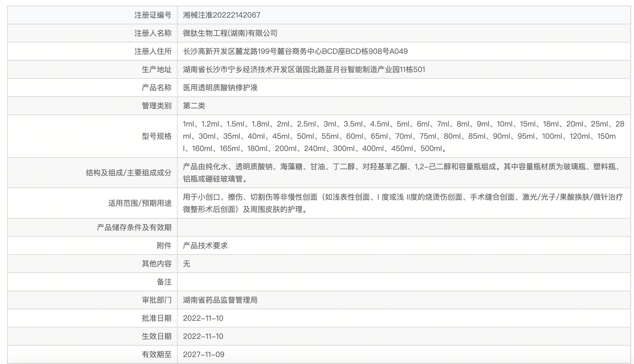Viewport: 634px width, 364px height.
Task: Select production address 湖南省长沙市宁乡经济技术开发区
Action: [304, 69]
